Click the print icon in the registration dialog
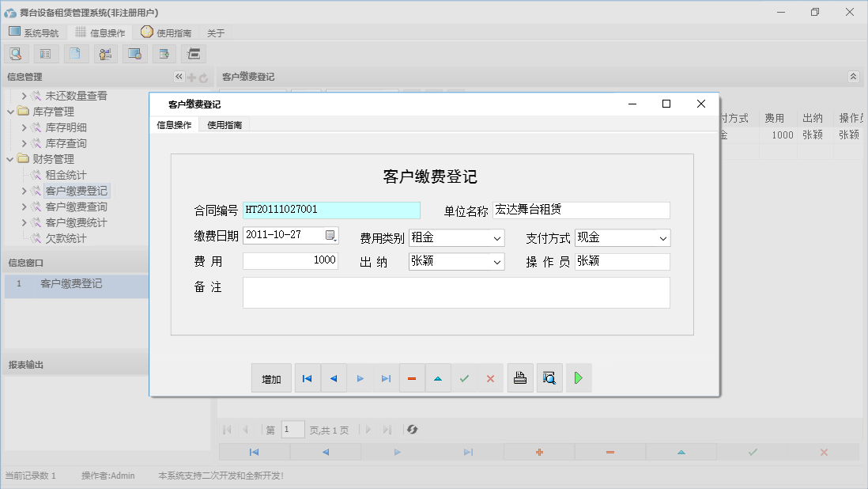This screenshot has width=868, height=489. (x=520, y=377)
